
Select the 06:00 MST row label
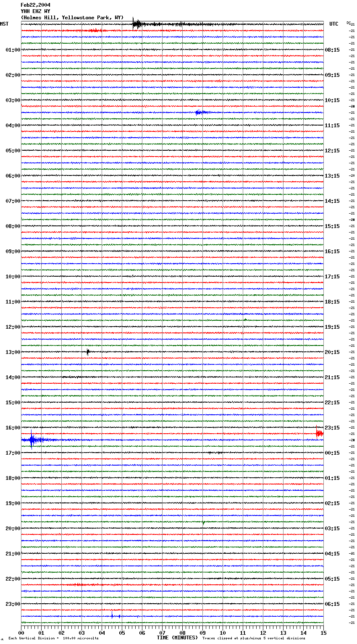13,176
